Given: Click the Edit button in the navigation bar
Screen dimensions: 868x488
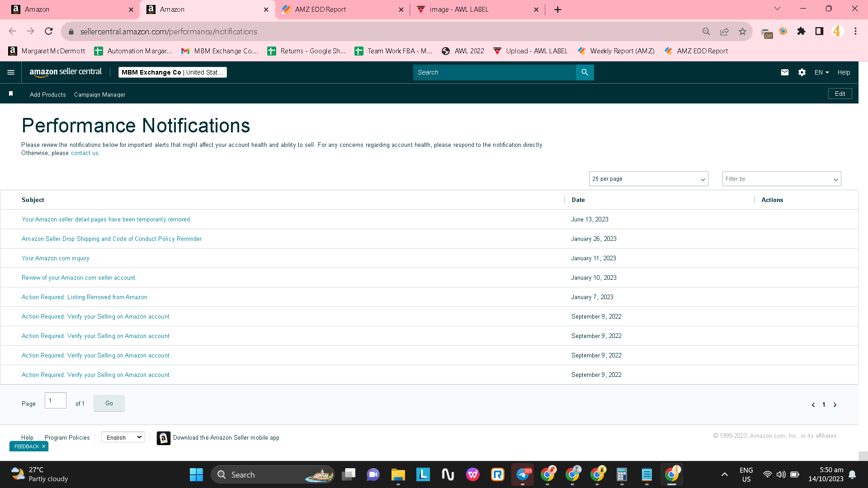Looking at the screenshot, I should coord(840,94).
